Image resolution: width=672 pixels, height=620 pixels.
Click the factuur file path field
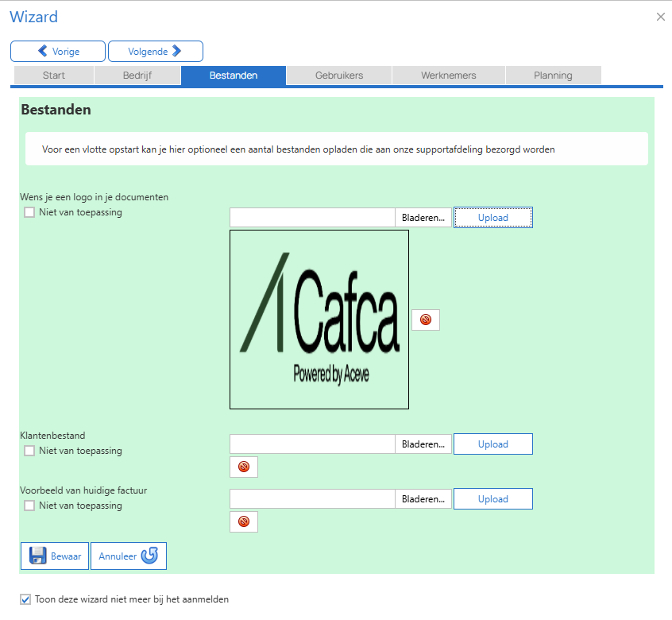(312, 498)
